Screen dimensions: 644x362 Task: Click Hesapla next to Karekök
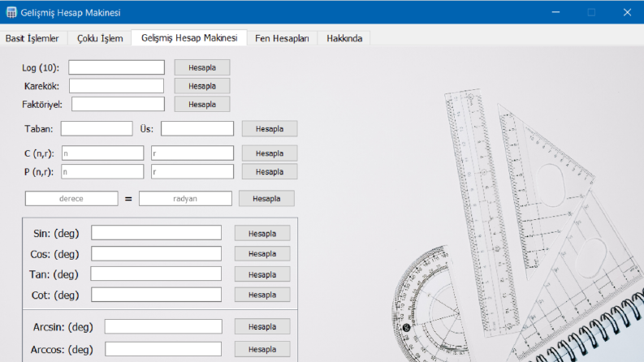pyautogui.click(x=202, y=86)
